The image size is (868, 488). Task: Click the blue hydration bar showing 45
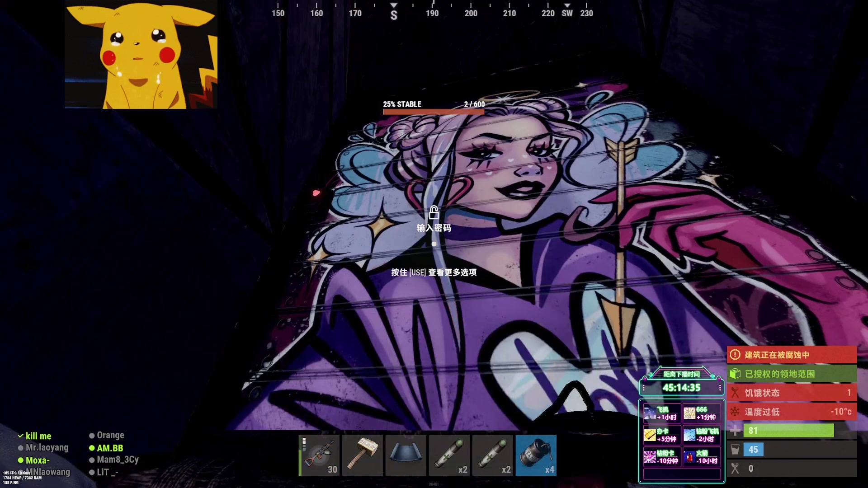pos(754,450)
